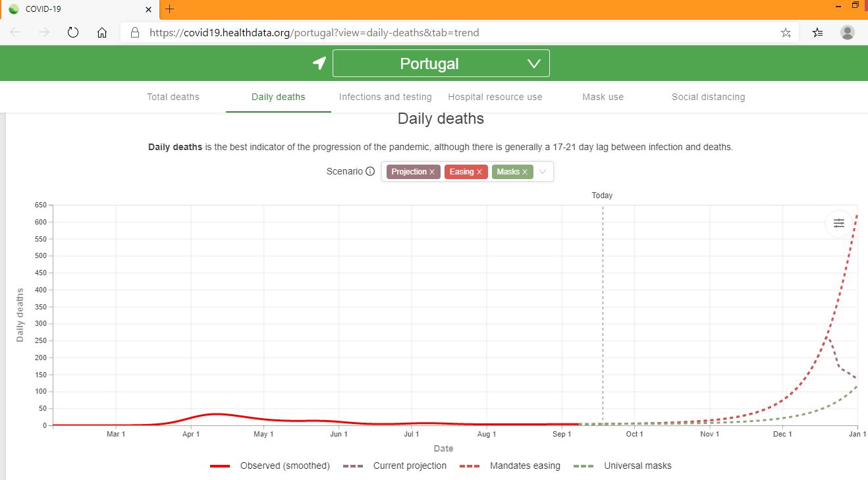Viewport: 868px width, 480px height.
Task: Toggle the Universal masks legend series
Action: pos(623,466)
